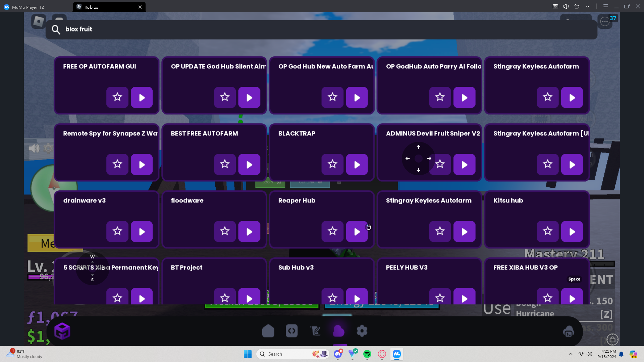Open the MuMu keyboard mapping icon
The height and width of the screenshot is (362, 644).
pos(555,6)
